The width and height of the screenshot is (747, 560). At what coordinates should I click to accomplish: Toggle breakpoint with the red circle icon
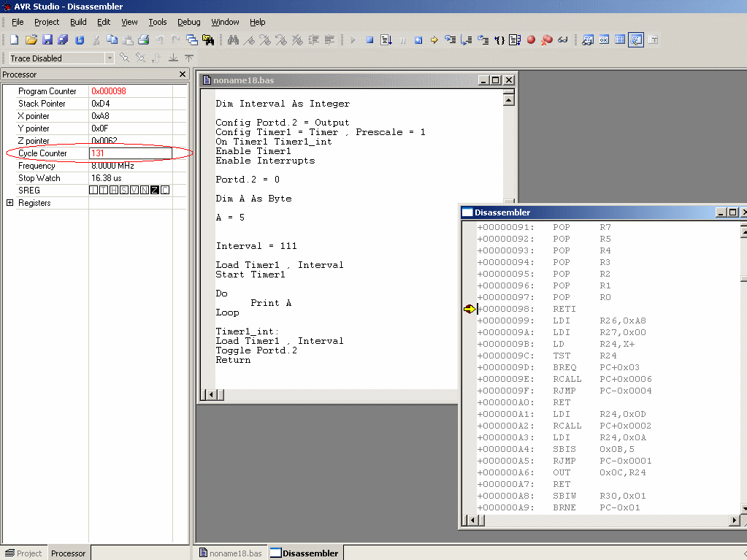(531, 40)
